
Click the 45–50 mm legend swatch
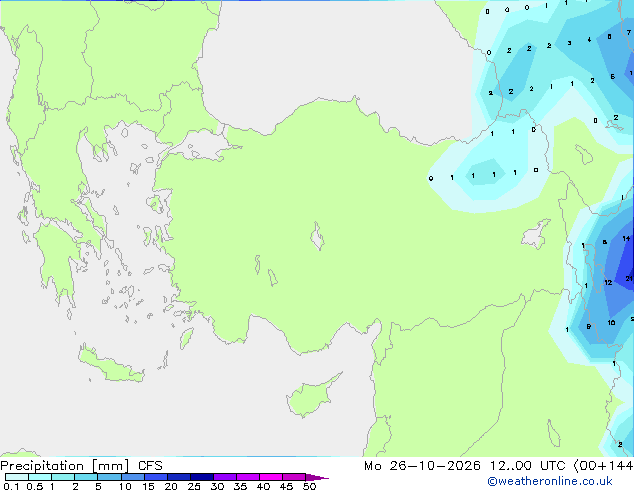click(x=294, y=477)
